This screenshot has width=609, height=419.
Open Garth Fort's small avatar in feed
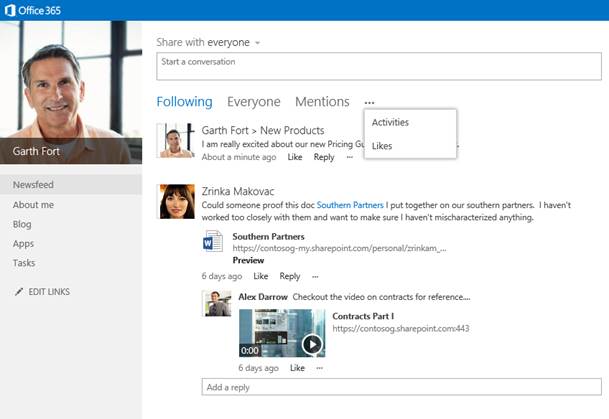point(176,141)
